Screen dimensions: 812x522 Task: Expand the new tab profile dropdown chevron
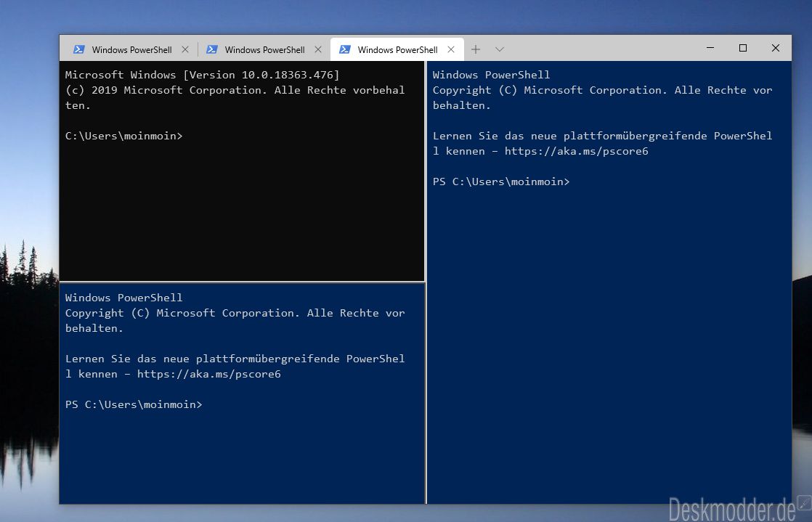(x=499, y=49)
